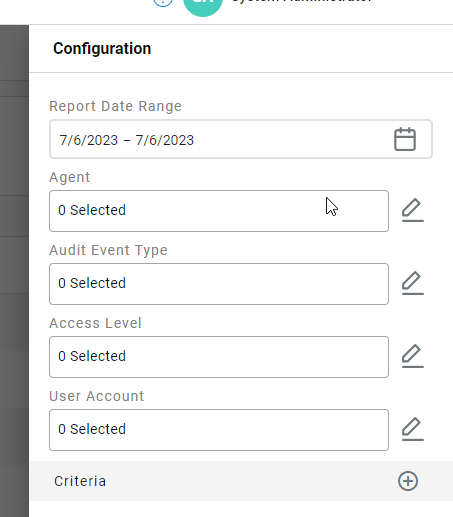Open the Audit Event Type selection box
The image size is (453, 517).
click(x=219, y=284)
